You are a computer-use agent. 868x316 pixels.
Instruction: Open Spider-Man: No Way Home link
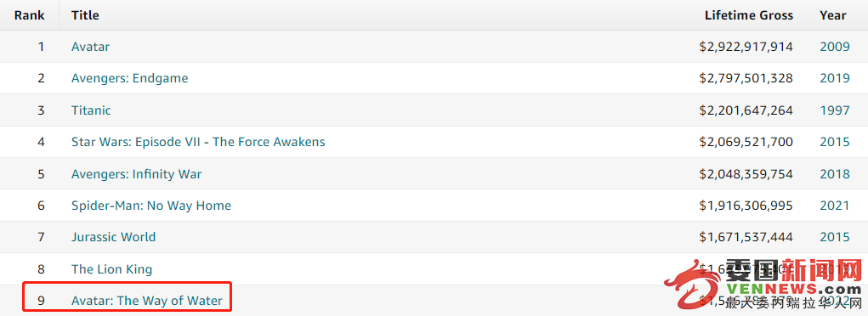click(x=151, y=206)
